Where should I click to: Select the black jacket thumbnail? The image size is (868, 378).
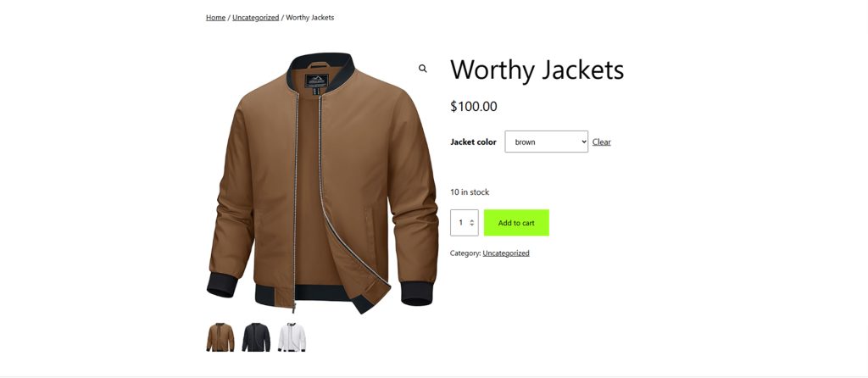pos(256,337)
